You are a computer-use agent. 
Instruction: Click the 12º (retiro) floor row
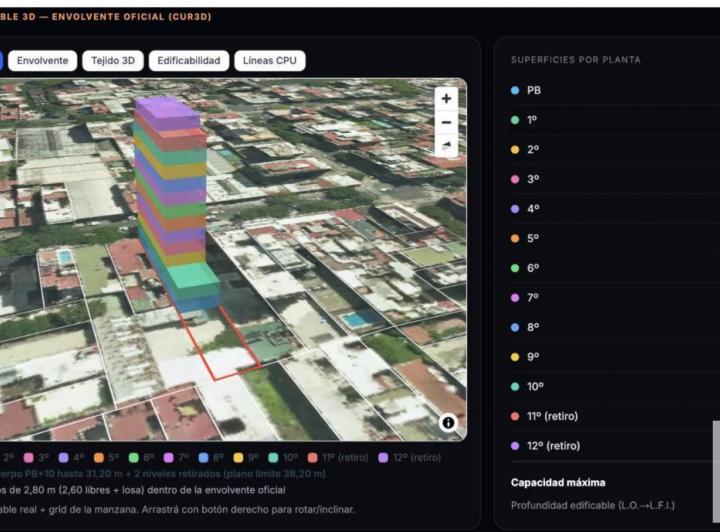click(615, 446)
